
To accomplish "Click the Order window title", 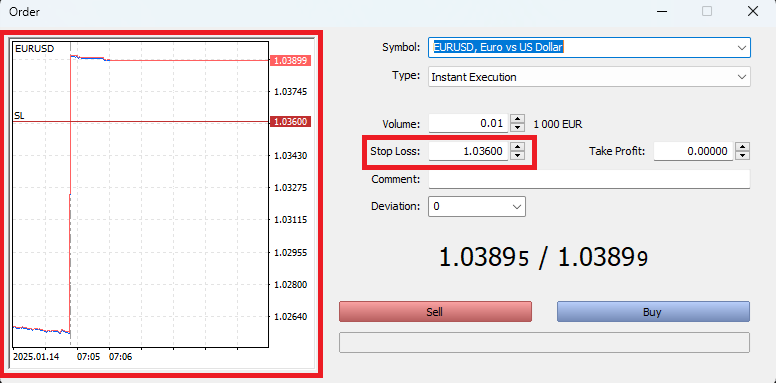I will pos(24,12).
